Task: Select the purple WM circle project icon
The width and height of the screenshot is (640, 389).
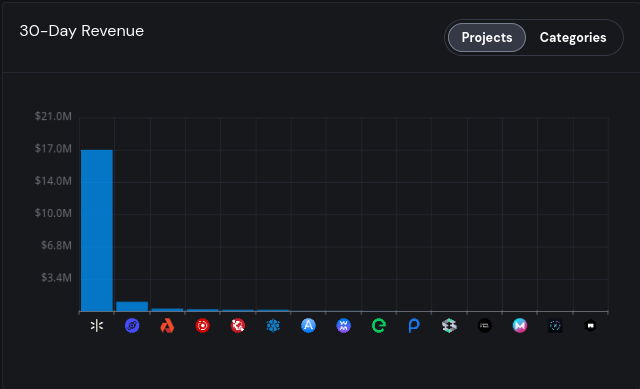Action: coord(344,326)
